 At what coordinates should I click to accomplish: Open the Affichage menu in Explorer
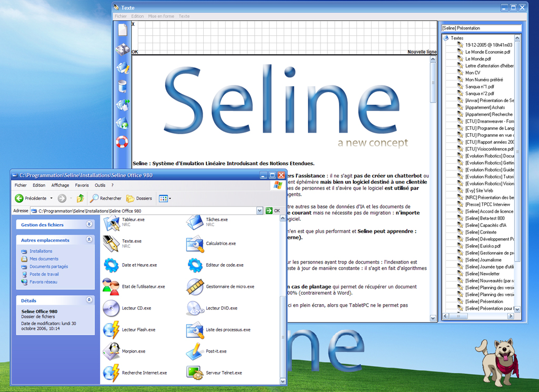point(60,185)
